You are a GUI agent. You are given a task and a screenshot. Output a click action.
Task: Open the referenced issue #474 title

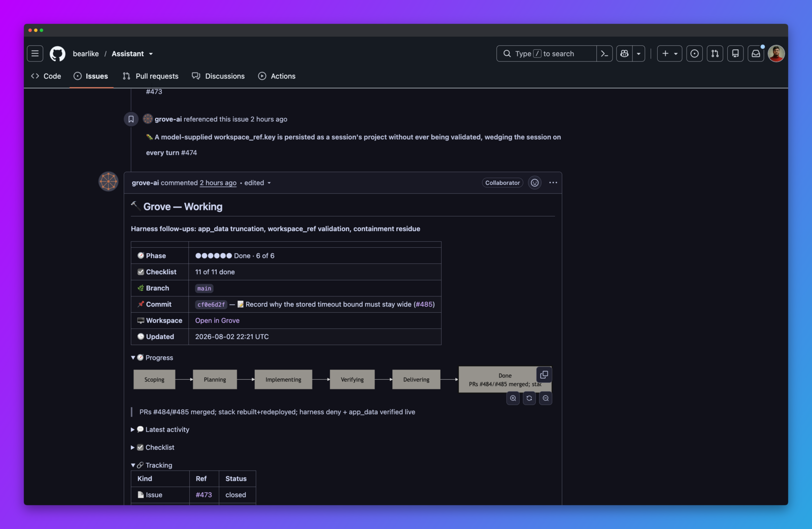(353, 145)
